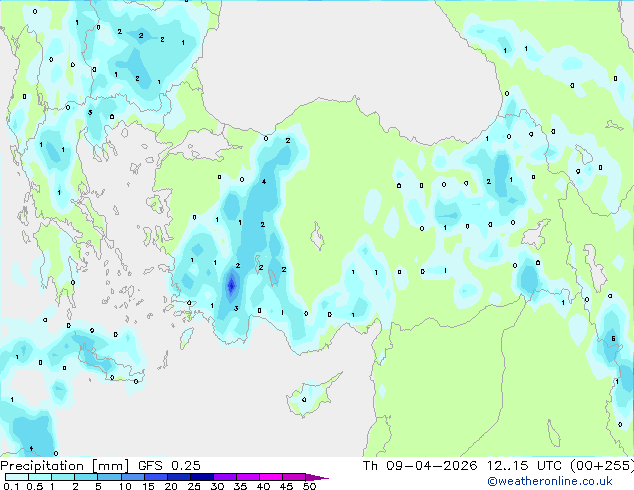Click the '20' legend tick label

pyautogui.click(x=171, y=486)
